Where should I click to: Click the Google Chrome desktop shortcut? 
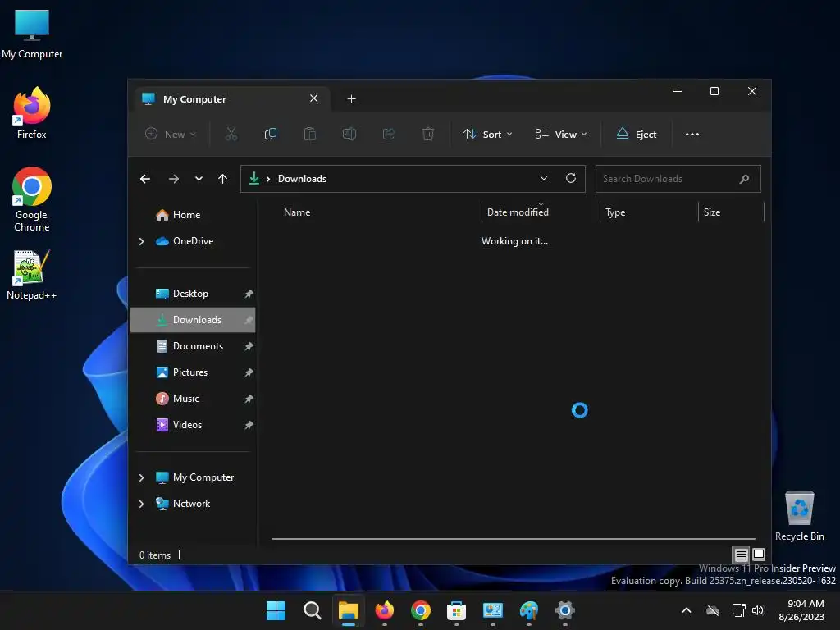[32, 199]
